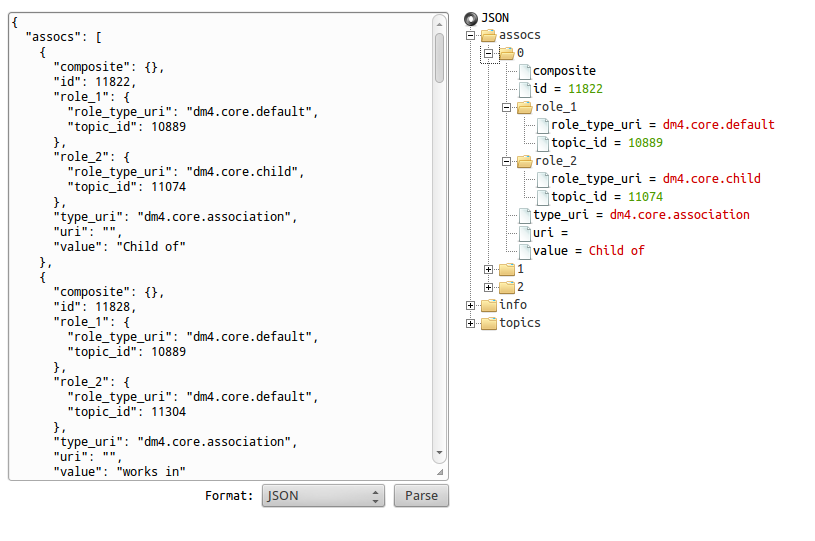
Task: Select the id = 11822 tree entry
Action: [x=567, y=89]
